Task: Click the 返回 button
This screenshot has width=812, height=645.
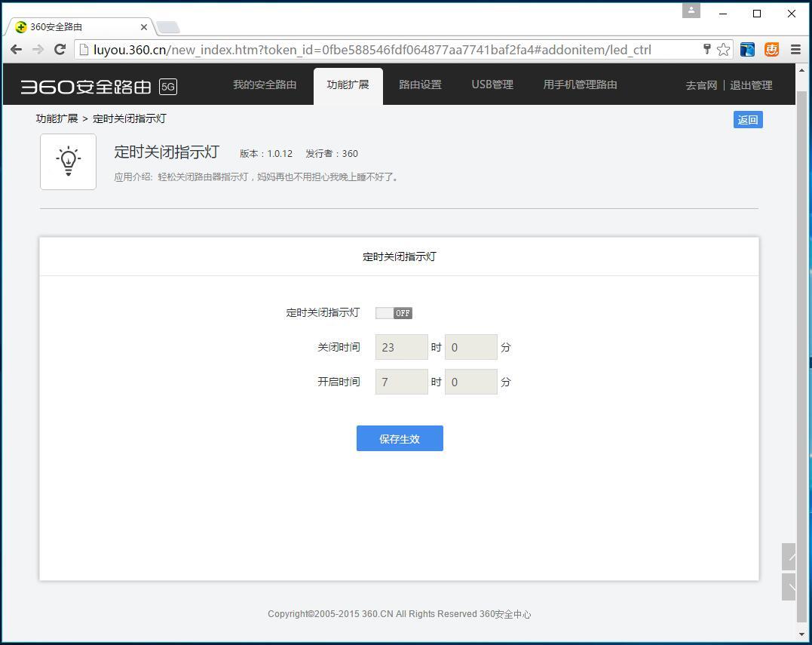Action: [747, 119]
